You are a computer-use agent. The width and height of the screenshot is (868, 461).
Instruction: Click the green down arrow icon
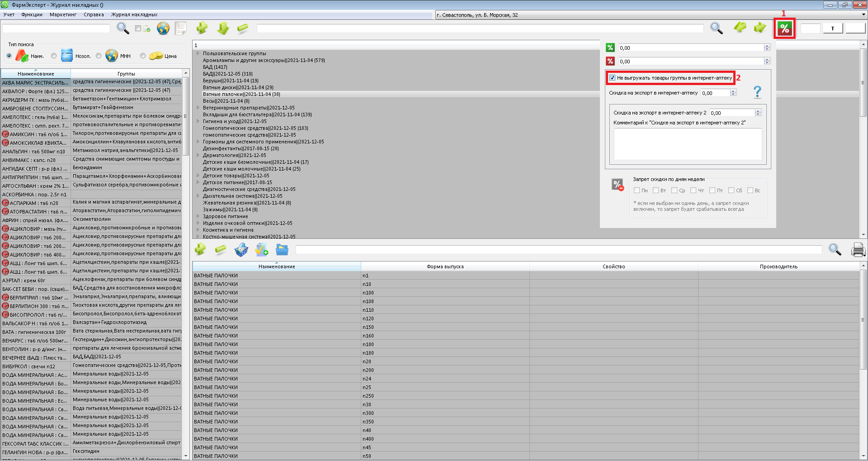[223, 29]
